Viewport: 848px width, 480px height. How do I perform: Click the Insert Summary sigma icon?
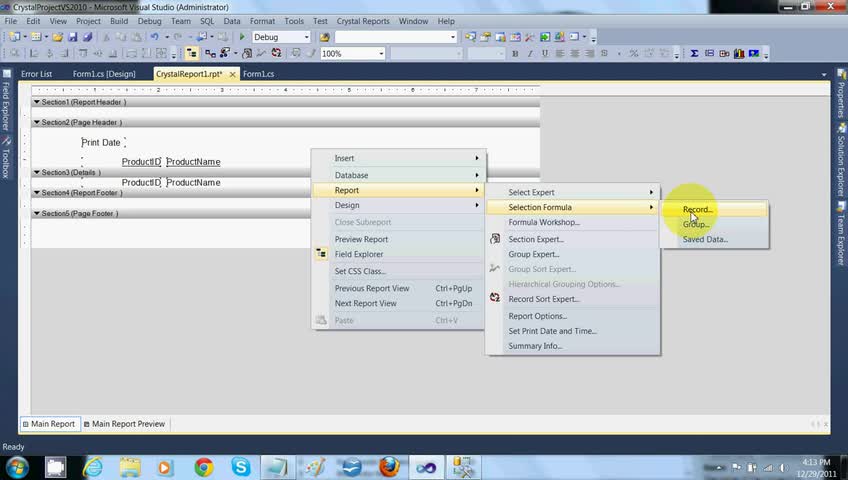pyautogui.click(x=694, y=53)
